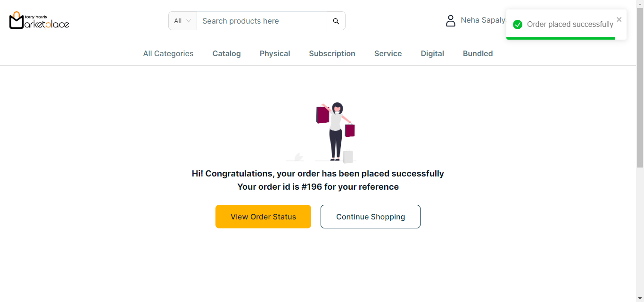644x302 pixels.
Task: Click the user profile icon
Action: (451, 21)
